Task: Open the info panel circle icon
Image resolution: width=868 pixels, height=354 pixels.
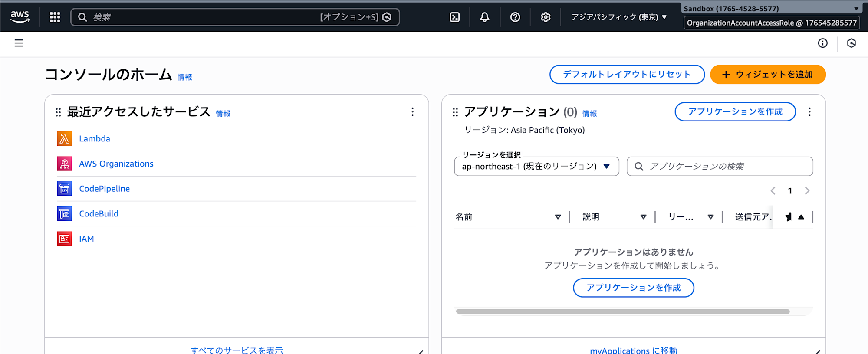Action: click(822, 43)
